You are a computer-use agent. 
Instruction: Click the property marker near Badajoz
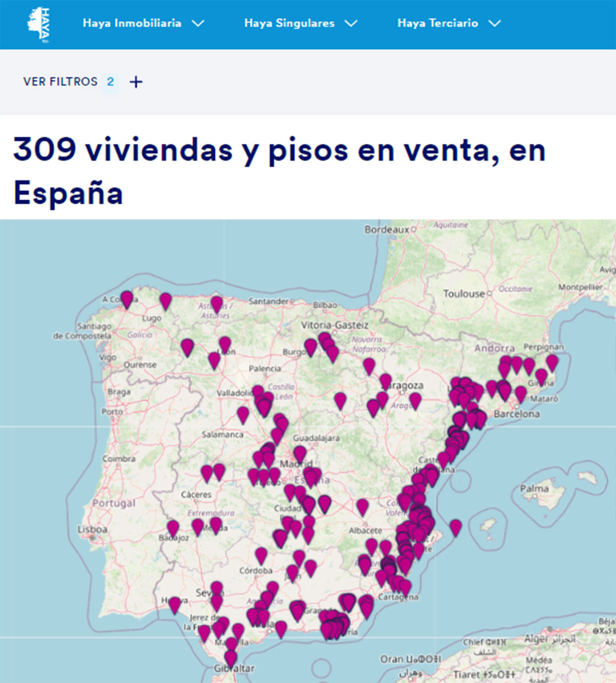(173, 528)
